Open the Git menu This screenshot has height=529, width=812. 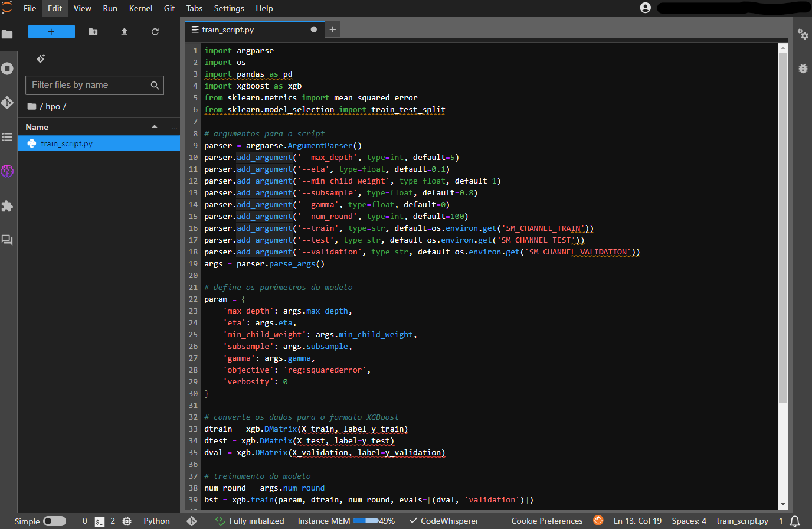[169, 8]
